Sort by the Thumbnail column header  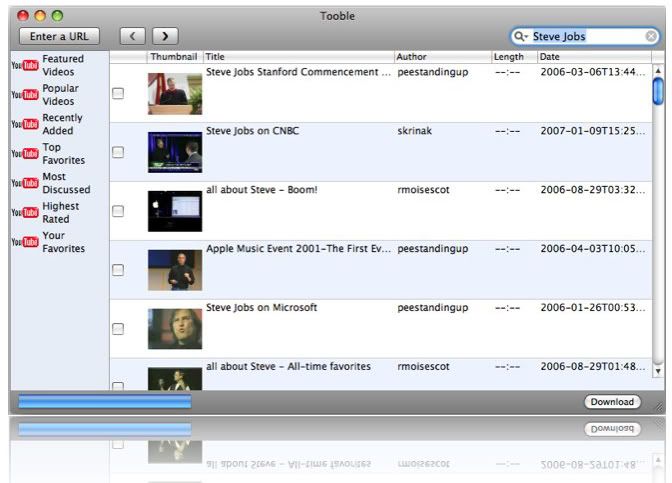coord(174,57)
